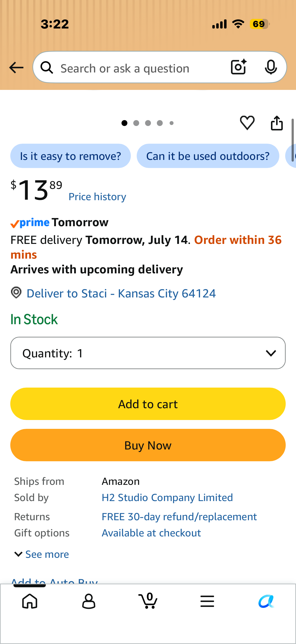Add item to wishlist with heart icon
296x644 pixels.
point(247,123)
